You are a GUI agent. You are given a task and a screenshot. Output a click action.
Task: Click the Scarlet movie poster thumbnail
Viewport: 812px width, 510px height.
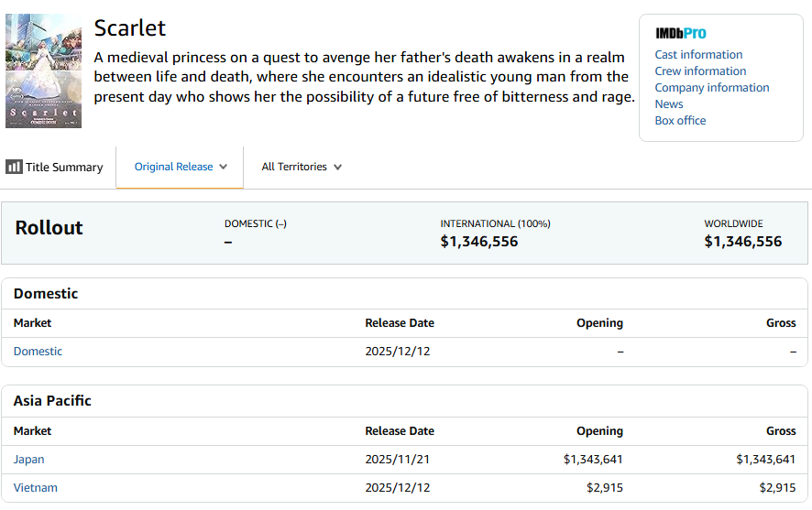pyautogui.click(x=43, y=71)
